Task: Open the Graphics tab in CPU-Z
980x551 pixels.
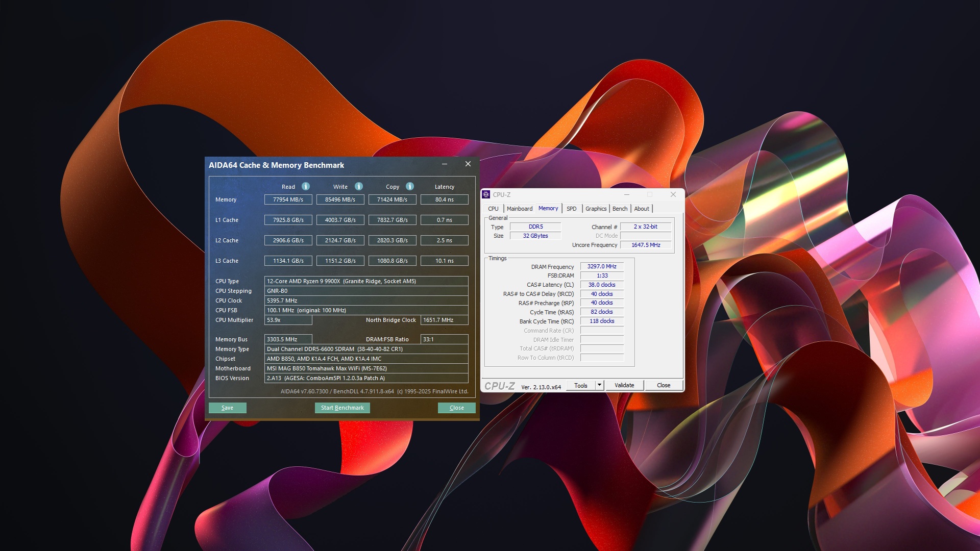Action: click(x=596, y=209)
